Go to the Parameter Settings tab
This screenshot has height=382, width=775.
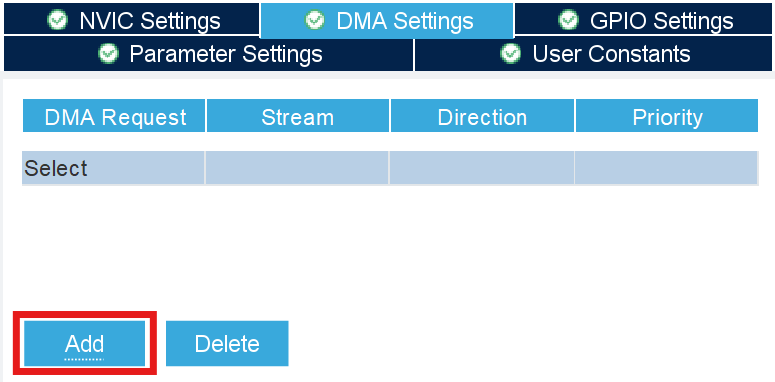(x=208, y=53)
